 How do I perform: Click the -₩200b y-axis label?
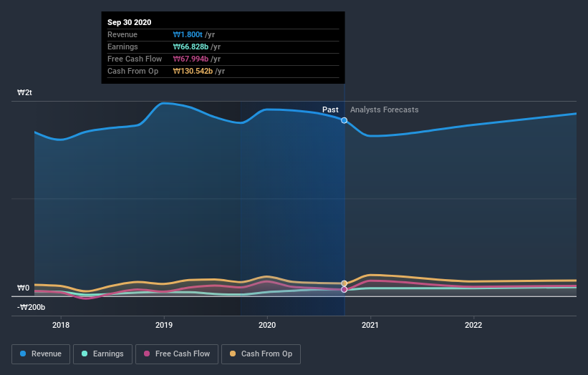coord(31,307)
